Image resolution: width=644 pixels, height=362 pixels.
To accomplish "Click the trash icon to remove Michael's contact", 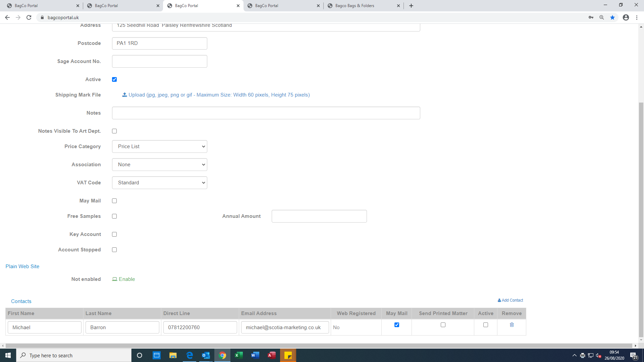I will point(512,324).
